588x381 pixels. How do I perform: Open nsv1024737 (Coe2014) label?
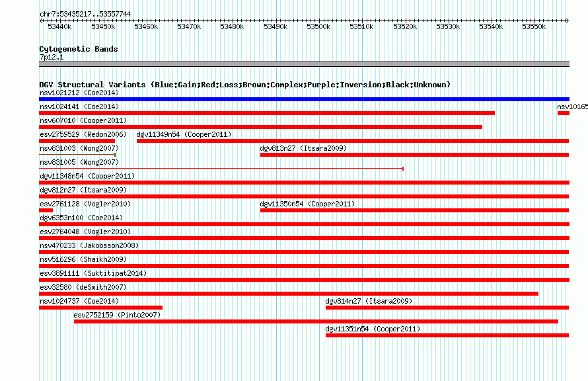point(79,301)
